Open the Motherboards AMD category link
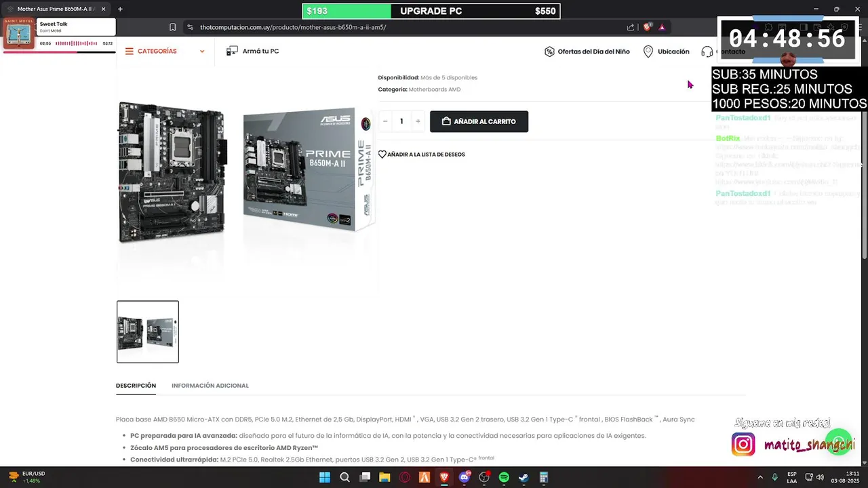The height and width of the screenshot is (488, 868). click(x=435, y=89)
